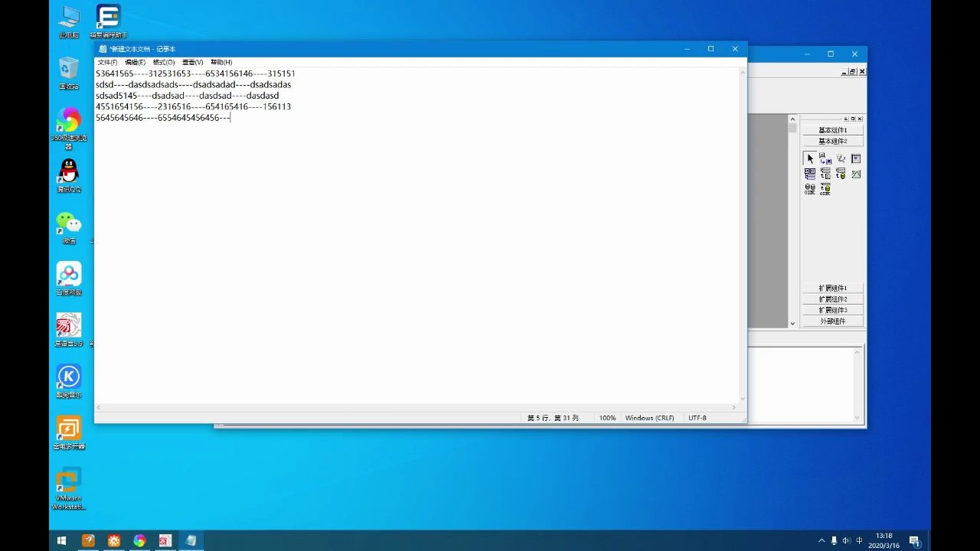Open the 精易编程助手 desktop shortcut
The width and height of the screenshot is (980, 551).
pyautogui.click(x=108, y=21)
